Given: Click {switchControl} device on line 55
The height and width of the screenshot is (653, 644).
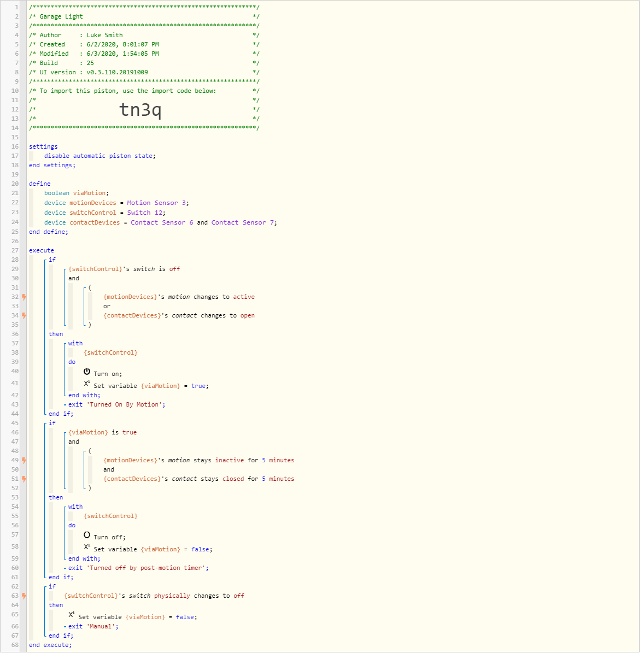Looking at the screenshot, I should pos(110,516).
